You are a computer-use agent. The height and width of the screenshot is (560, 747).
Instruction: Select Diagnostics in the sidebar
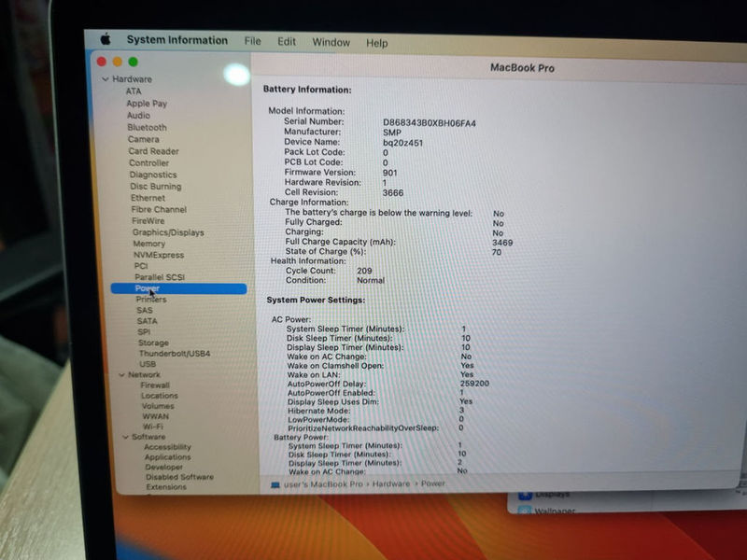point(153,175)
